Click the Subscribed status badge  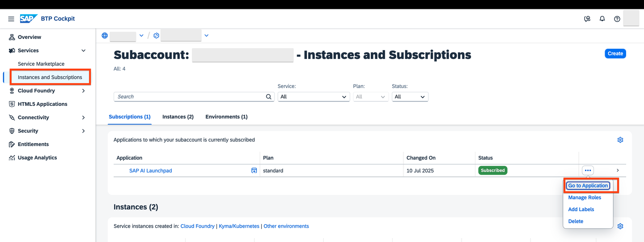pyautogui.click(x=493, y=170)
